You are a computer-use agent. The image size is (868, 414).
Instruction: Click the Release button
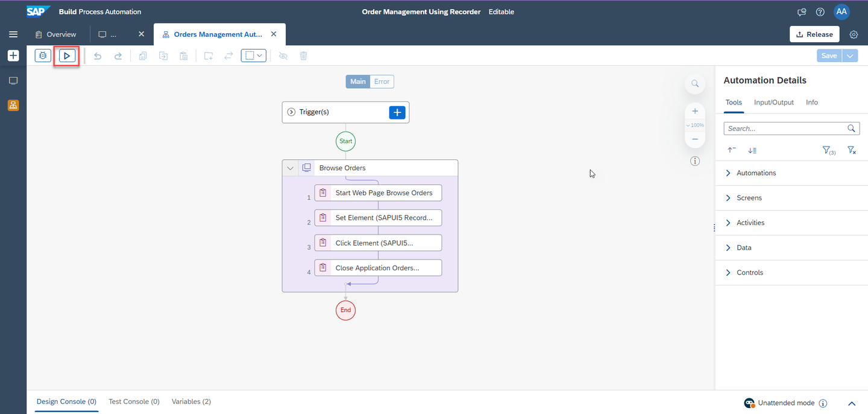814,34
